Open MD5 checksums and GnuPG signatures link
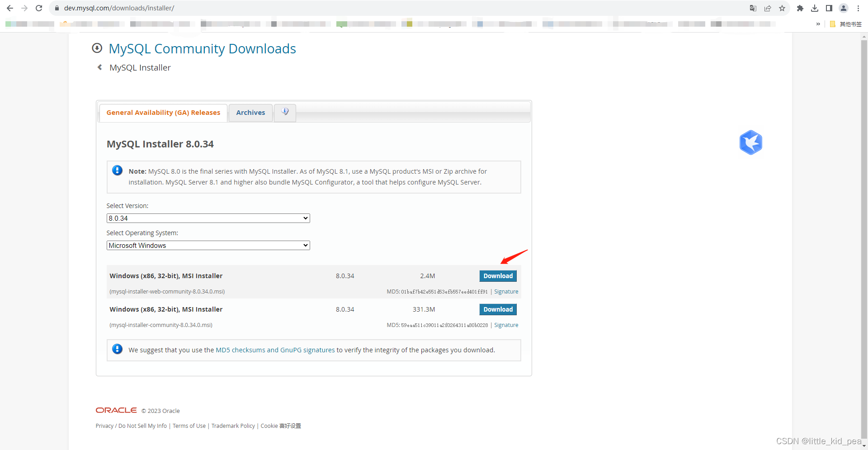868x450 pixels. coord(275,350)
